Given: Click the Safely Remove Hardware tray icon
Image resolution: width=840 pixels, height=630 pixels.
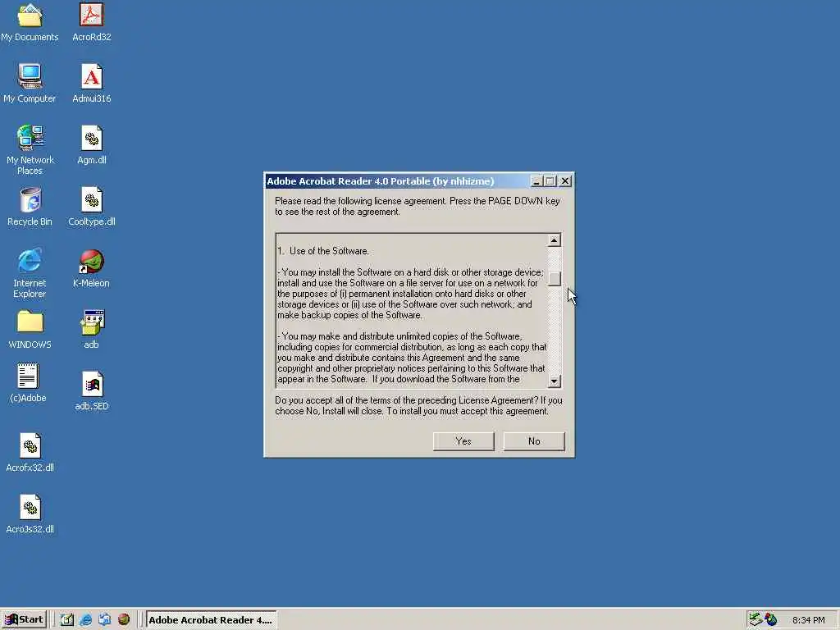Looking at the screenshot, I should pos(756,619).
